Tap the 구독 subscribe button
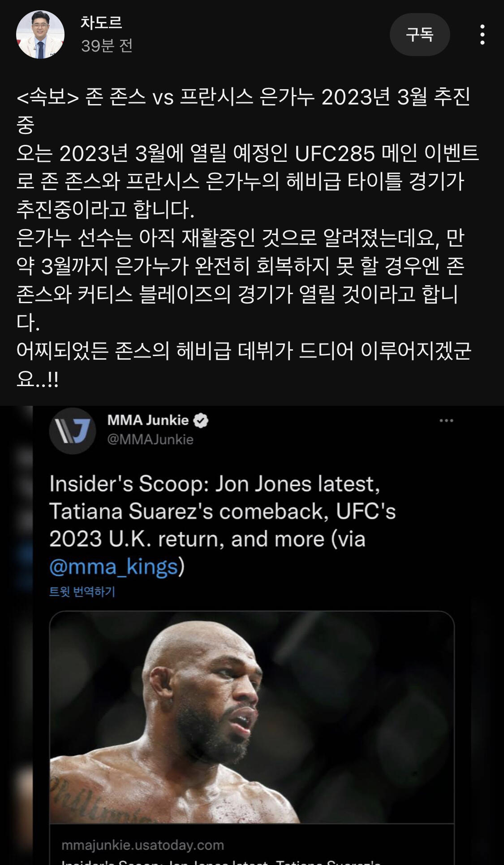The image size is (504, 865). [420, 35]
